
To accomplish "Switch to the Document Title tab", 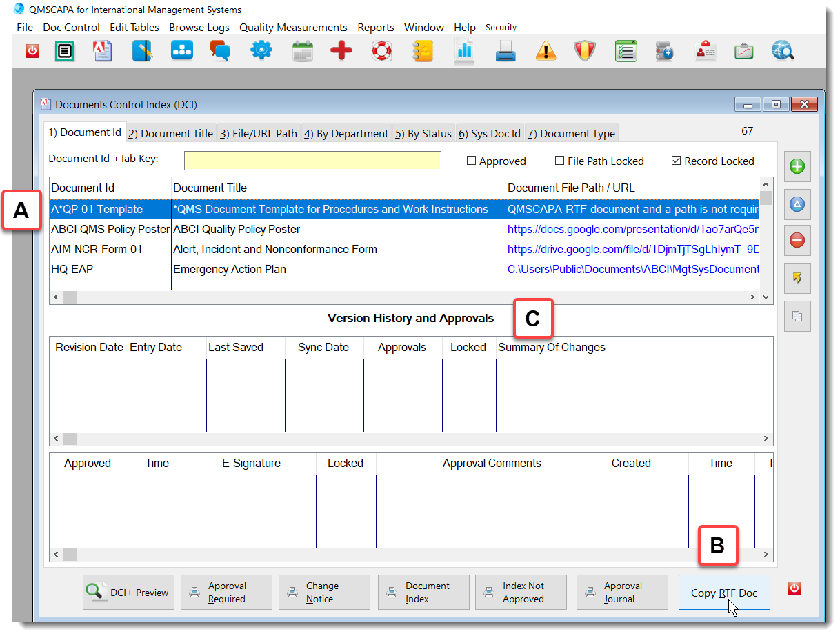I will (170, 132).
